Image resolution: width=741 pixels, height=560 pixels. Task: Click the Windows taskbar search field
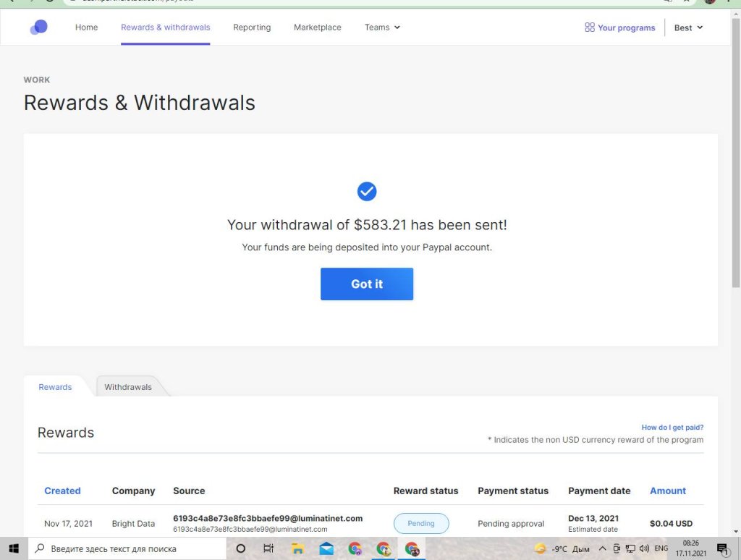(x=127, y=548)
